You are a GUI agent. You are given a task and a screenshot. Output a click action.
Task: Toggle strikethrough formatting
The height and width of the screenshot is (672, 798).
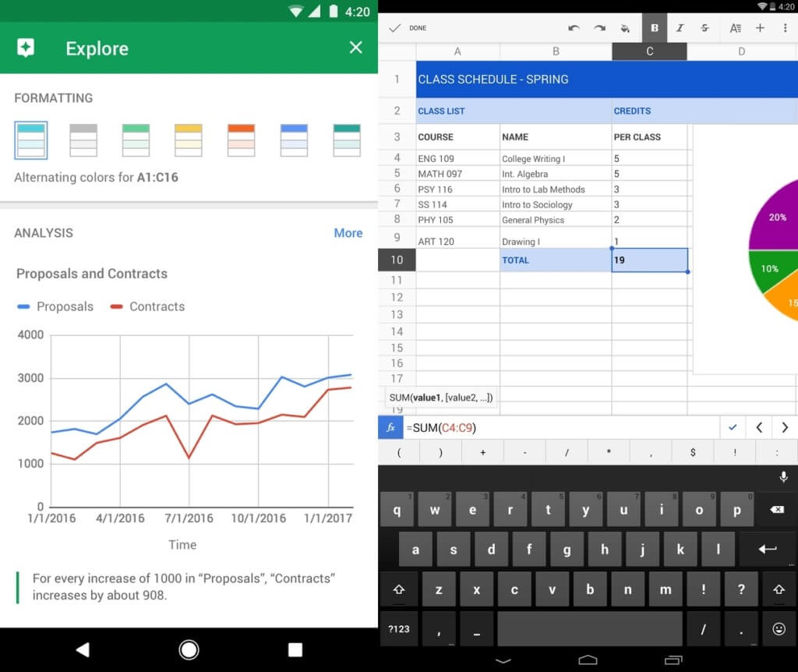(x=704, y=28)
